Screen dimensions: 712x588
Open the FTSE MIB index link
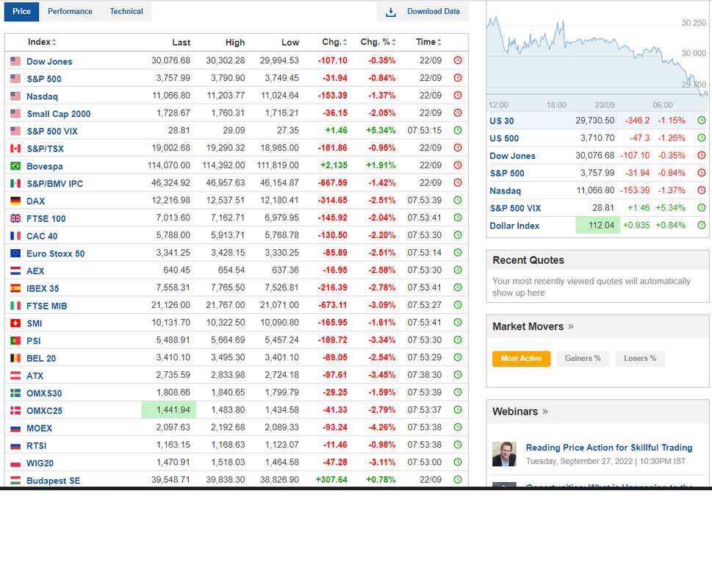tap(47, 306)
